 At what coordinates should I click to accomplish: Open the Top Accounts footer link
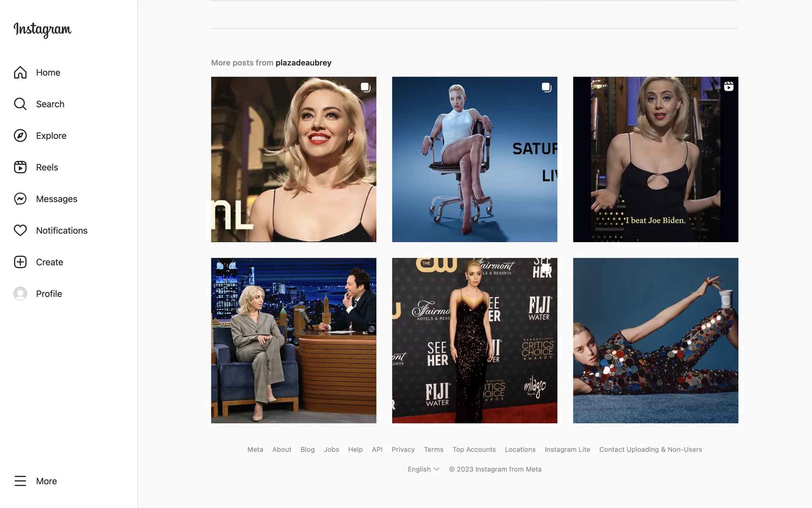tap(474, 450)
